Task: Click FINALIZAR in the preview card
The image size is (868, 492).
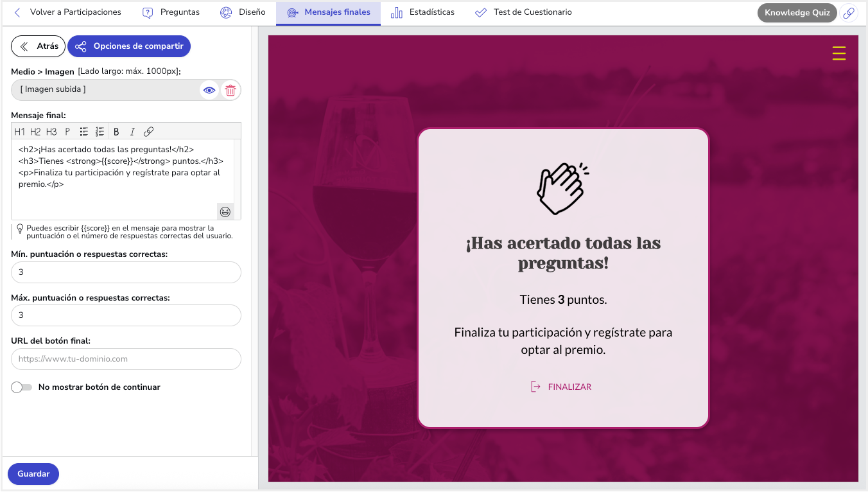Action: click(x=561, y=387)
